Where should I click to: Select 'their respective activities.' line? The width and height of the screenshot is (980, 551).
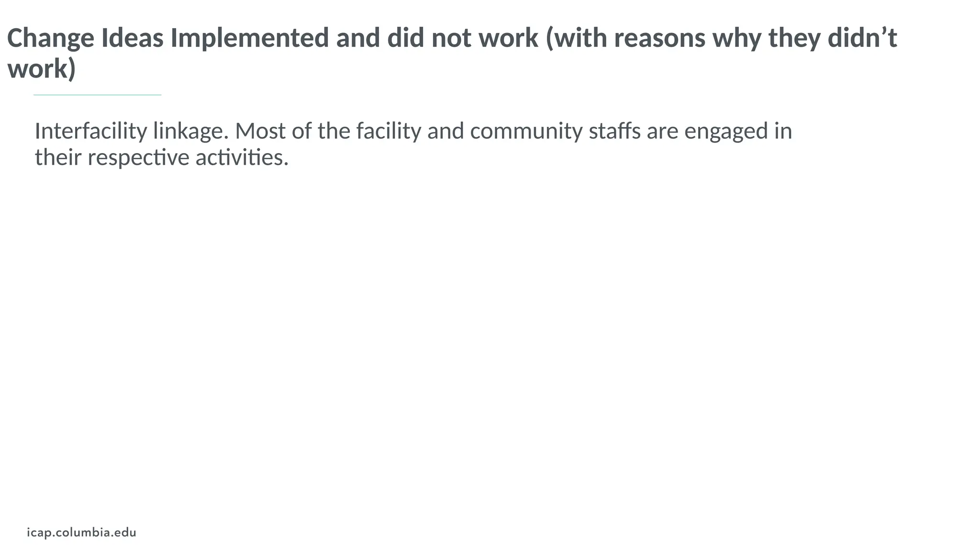point(162,157)
